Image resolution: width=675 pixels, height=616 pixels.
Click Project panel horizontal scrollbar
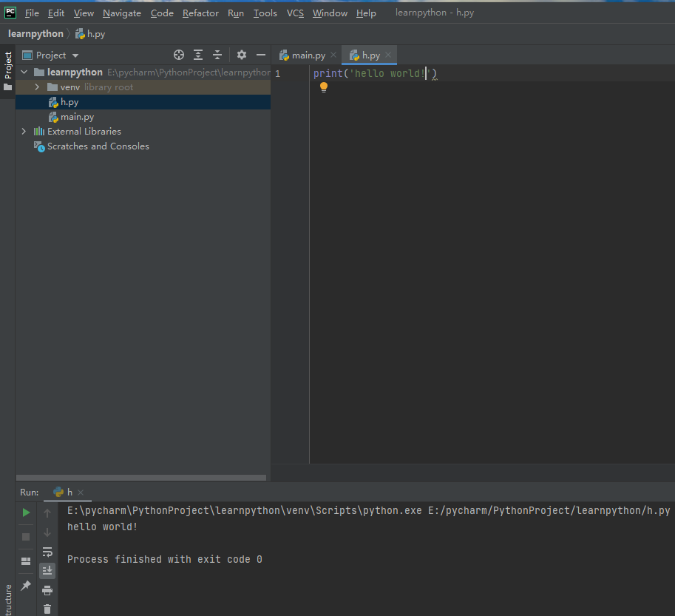pos(140,478)
